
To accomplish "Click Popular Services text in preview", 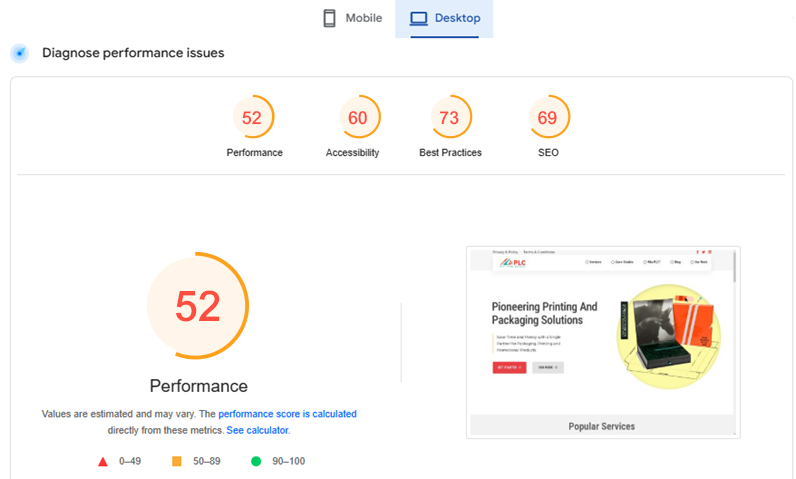I will click(602, 427).
